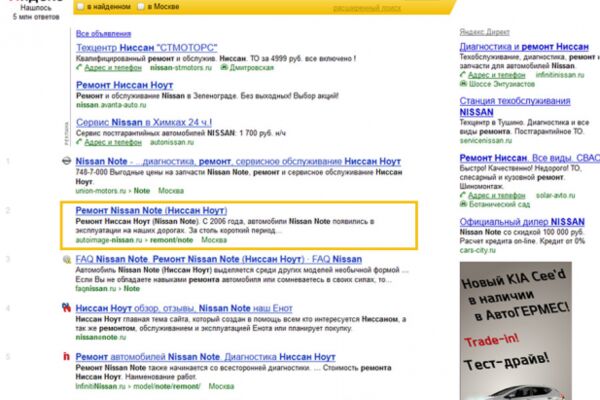Click the red favicon of the infinitiNissan result
Screen dimensions: 600x400
pos(67,356)
